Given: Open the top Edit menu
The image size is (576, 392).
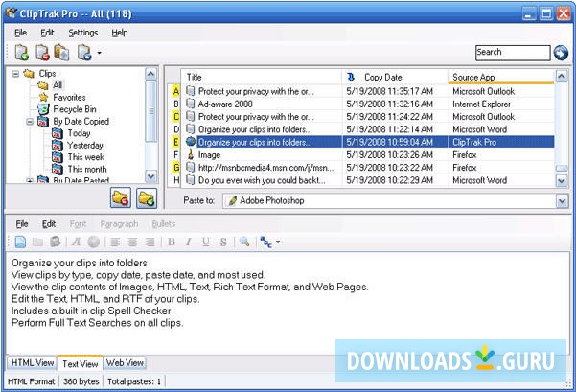Looking at the screenshot, I should pyautogui.click(x=47, y=33).
